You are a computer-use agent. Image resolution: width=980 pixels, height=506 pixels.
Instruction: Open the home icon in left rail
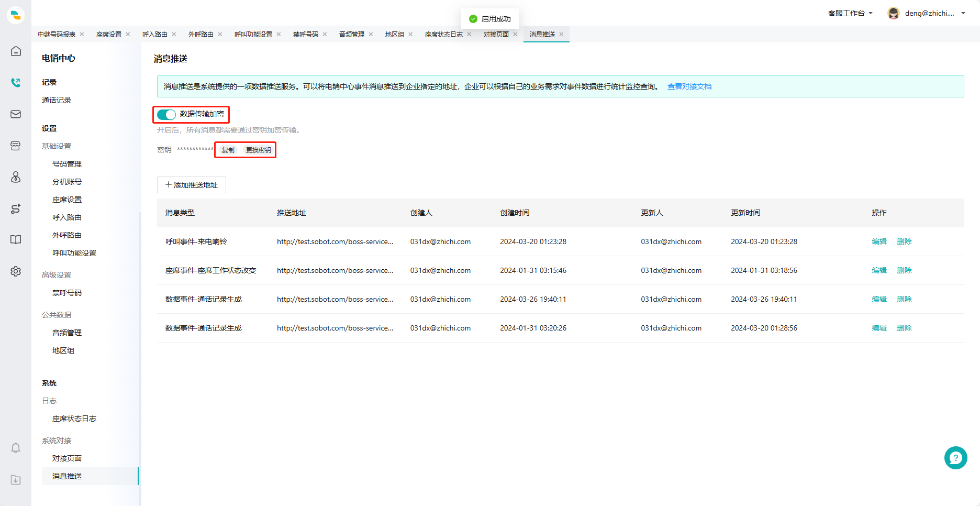(16, 51)
